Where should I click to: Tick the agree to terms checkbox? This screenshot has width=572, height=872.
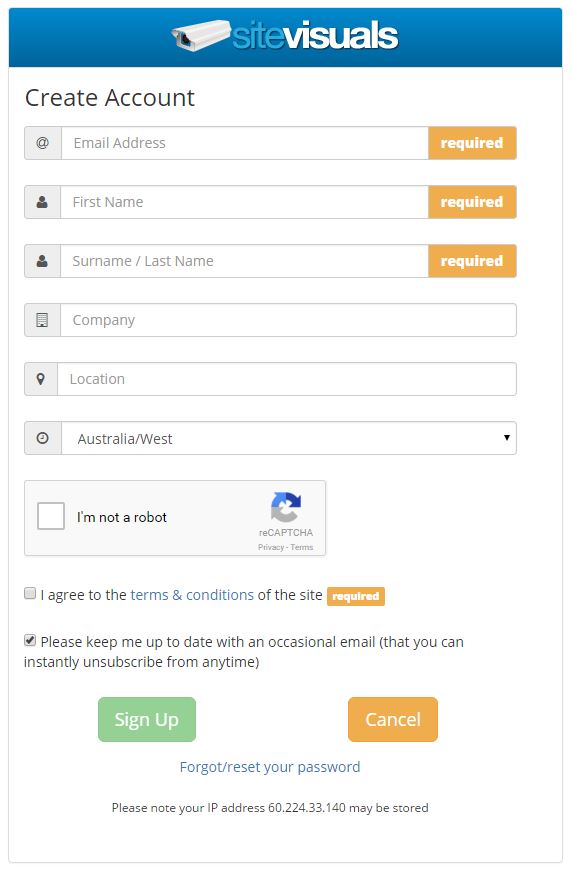pyautogui.click(x=30, y=593)
